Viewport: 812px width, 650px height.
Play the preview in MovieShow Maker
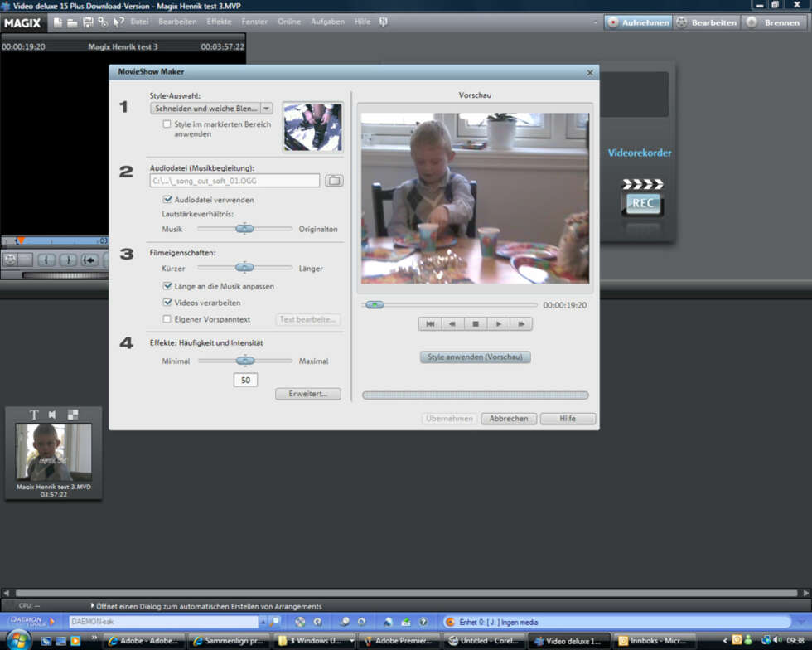pyautogui.click(x=498, y=324)
